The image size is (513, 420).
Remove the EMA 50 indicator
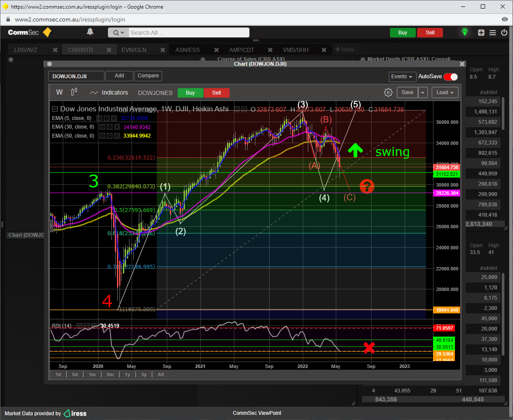tap(117, 136)
